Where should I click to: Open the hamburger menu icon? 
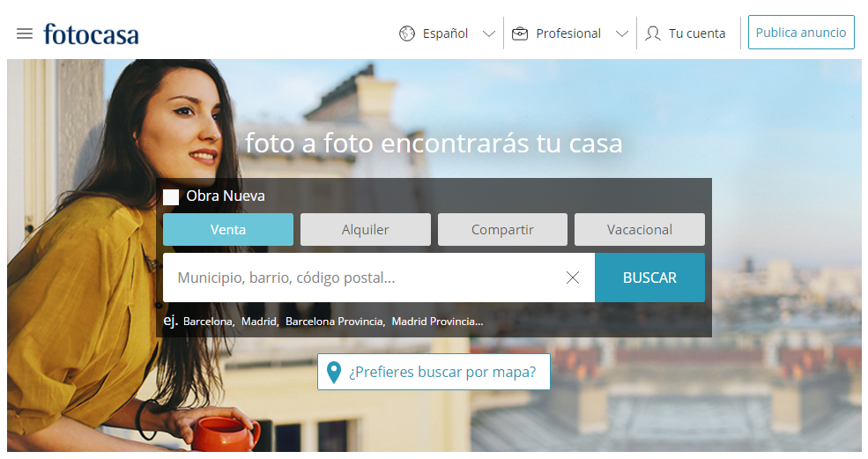click(x=25, y=33)
